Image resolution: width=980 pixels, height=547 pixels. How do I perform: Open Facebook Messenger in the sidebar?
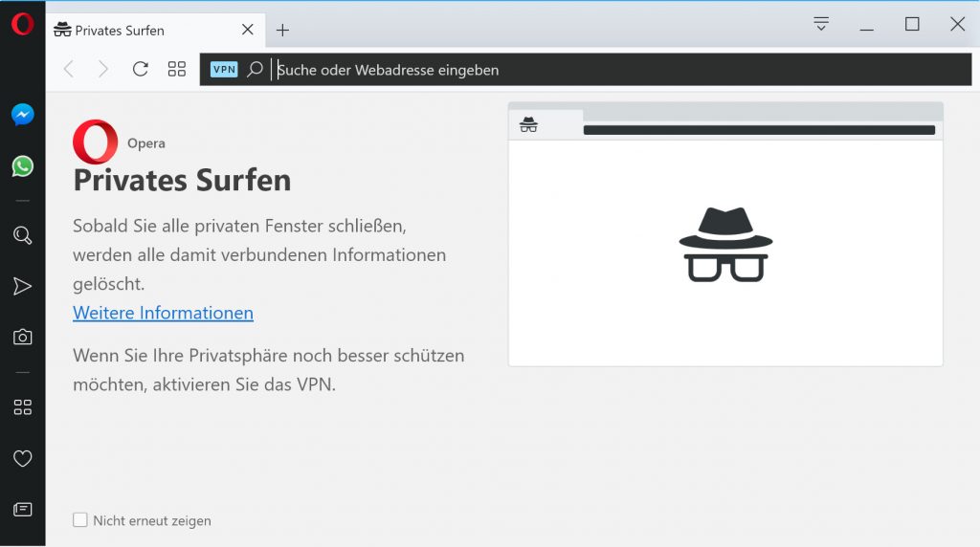point(23,114)
